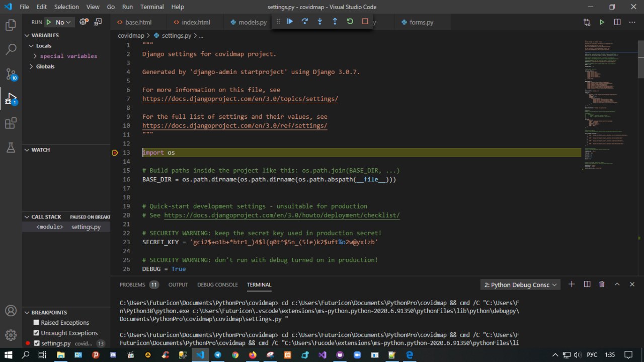Grab the debug toolbar drag handle
The width and height of the screenshot is (644, 362).
[278, 22]
